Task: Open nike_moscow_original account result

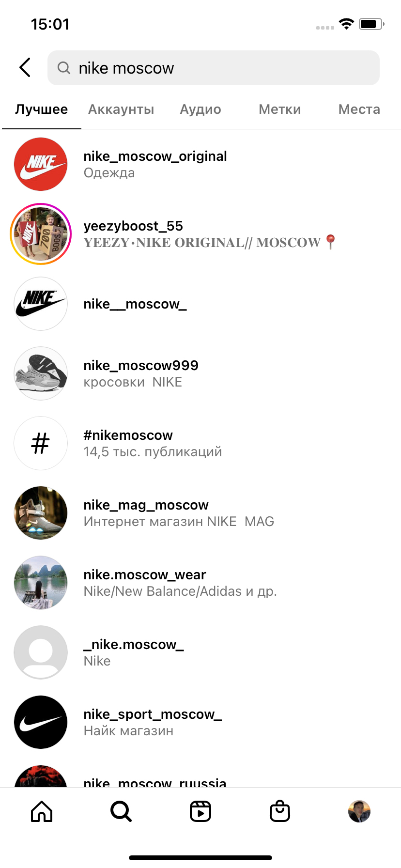Action: [x=200, y=164]
